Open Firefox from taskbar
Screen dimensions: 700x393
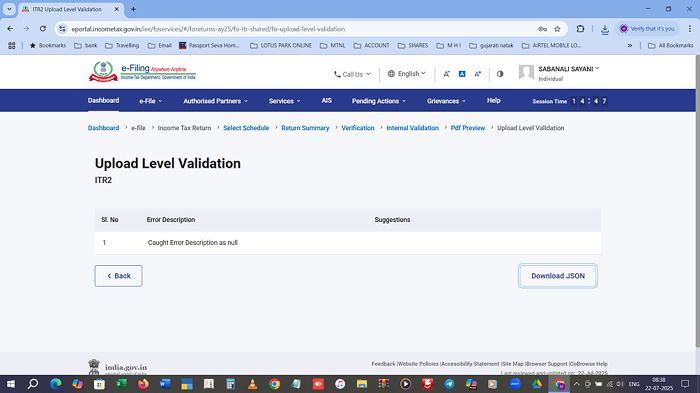coord(143,384)
